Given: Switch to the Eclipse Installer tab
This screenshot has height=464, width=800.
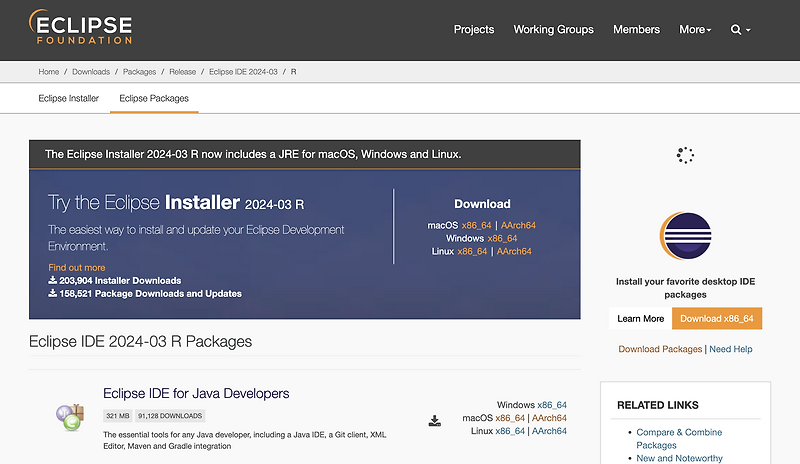Looking at the screenshot, I should tap(68, 99).
